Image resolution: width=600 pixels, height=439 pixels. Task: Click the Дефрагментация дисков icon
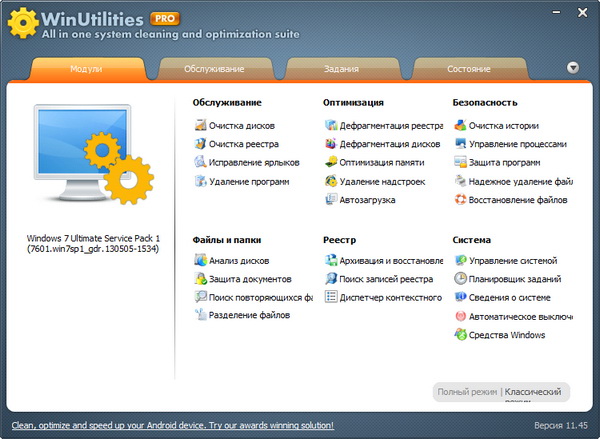331,144
